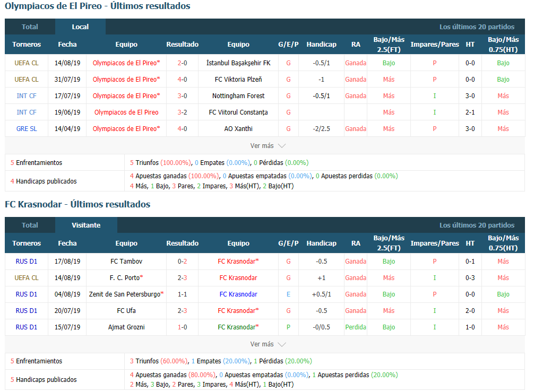Click F. C. Porto team name
Image resolution: width=534 pixels, height=392 pixels.
(x=125, y=277)
